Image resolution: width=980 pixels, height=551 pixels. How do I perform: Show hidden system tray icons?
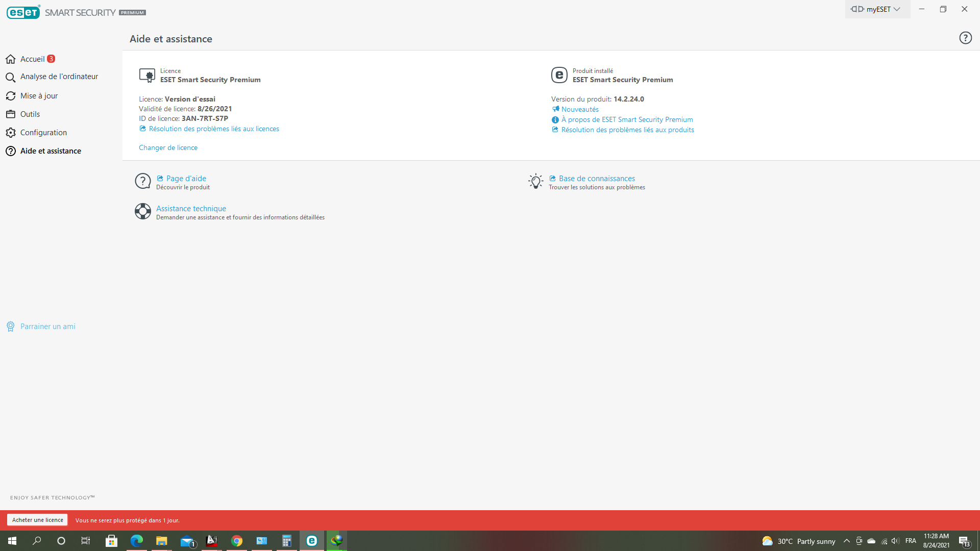(x=846, y=541)
